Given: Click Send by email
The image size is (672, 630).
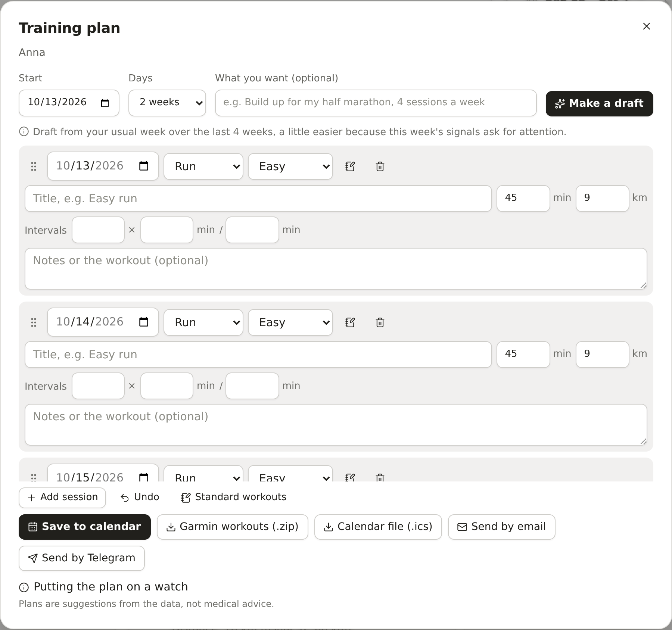Looking at the screenshot, I should [502, 527].
